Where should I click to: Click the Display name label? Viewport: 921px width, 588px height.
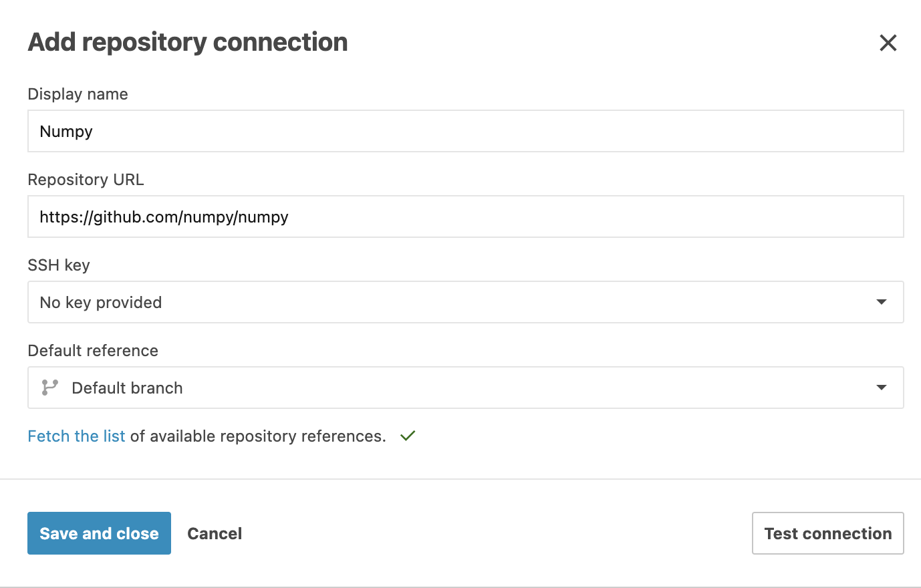[77, 94]
